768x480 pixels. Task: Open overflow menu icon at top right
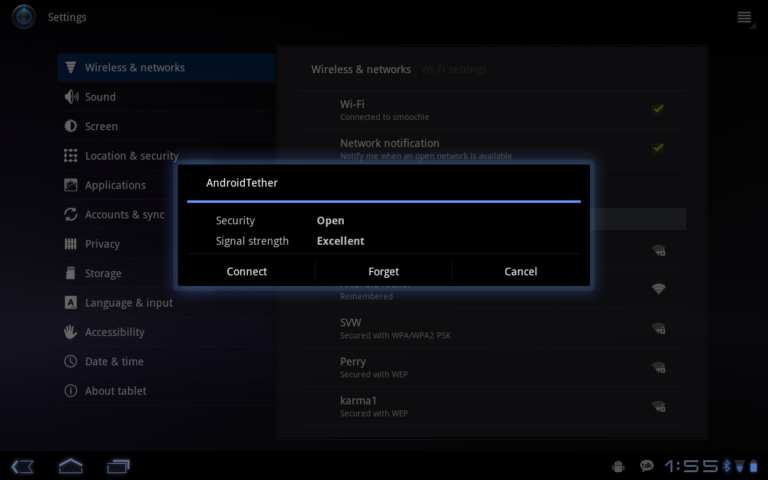coord(744,17)
